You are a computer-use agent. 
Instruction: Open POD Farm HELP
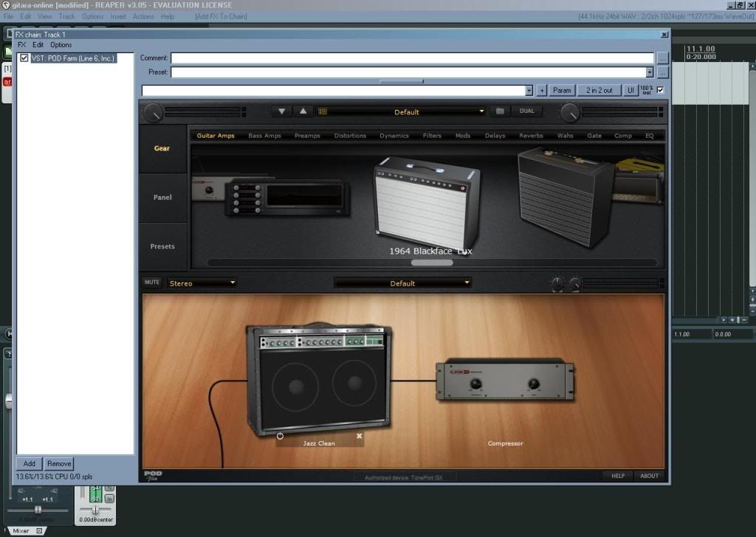(618, 476)
